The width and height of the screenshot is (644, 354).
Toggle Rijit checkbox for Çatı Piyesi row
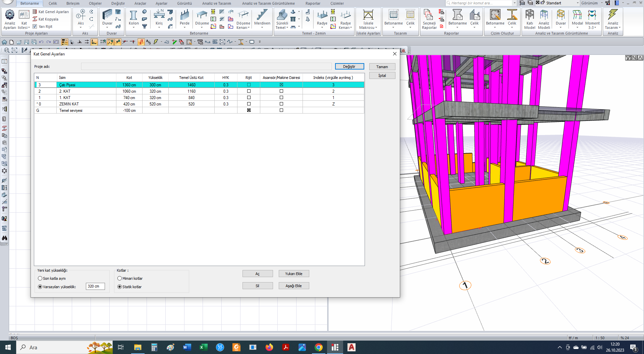point(249,85)
